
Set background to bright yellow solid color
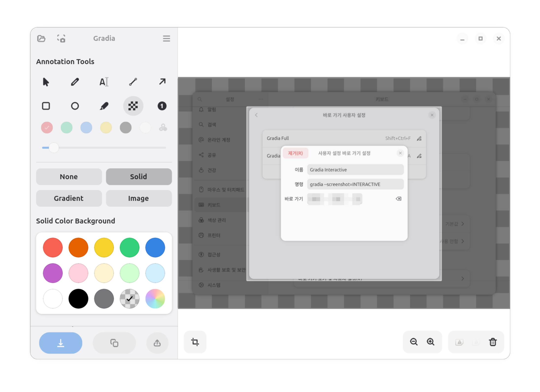[x=104, y=248]
